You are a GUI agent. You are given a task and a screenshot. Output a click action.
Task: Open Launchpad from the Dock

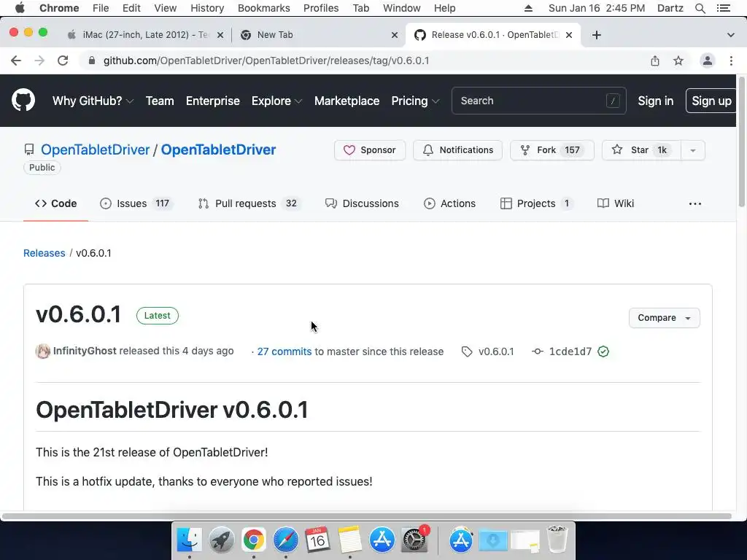pyautogui.click(x=221, y=540)
